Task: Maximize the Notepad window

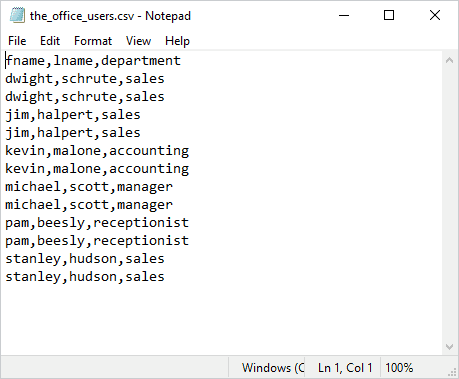Action: tap(389, 15)
